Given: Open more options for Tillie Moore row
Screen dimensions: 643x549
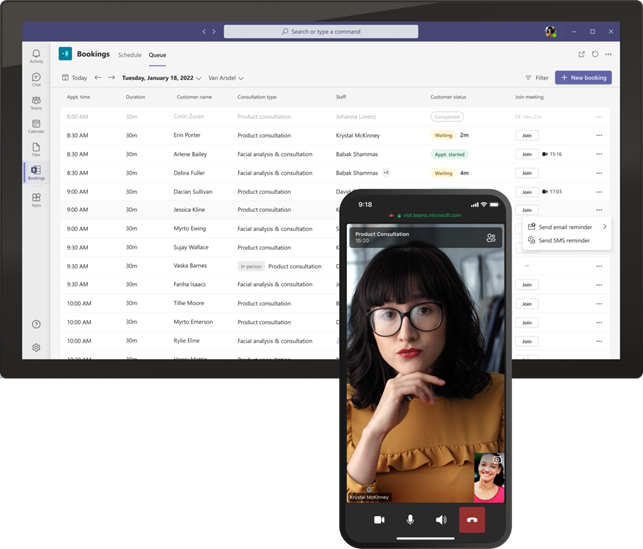Looking at the screenshot, I should coord(599,304).
